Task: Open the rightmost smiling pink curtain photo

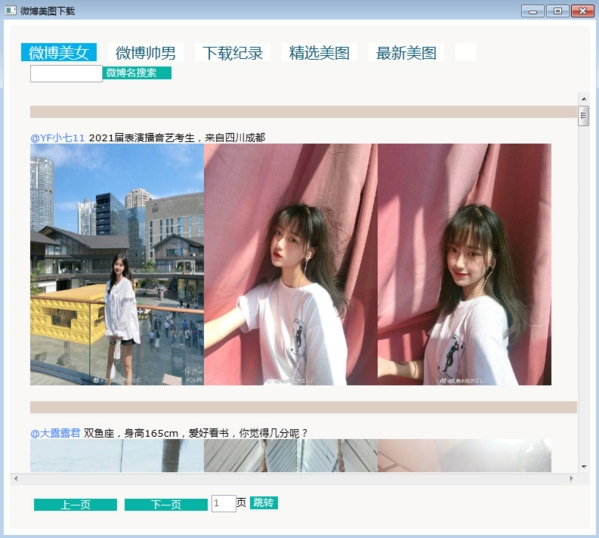Action: 465,264
